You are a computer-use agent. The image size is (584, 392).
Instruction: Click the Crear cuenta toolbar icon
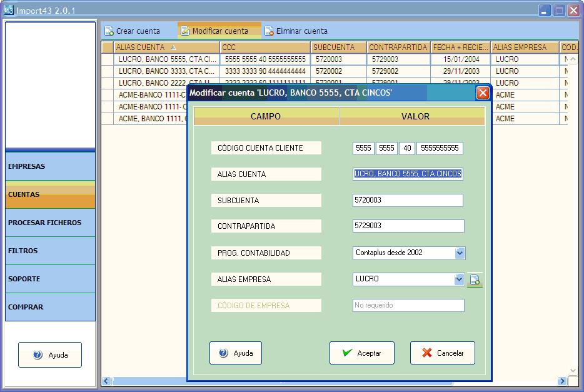109,31
